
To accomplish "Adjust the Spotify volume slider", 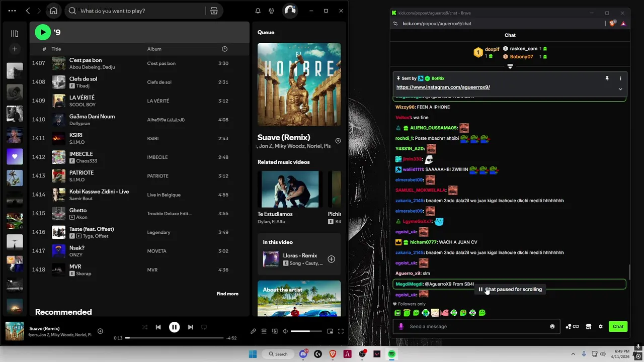I will pos(306,331).
